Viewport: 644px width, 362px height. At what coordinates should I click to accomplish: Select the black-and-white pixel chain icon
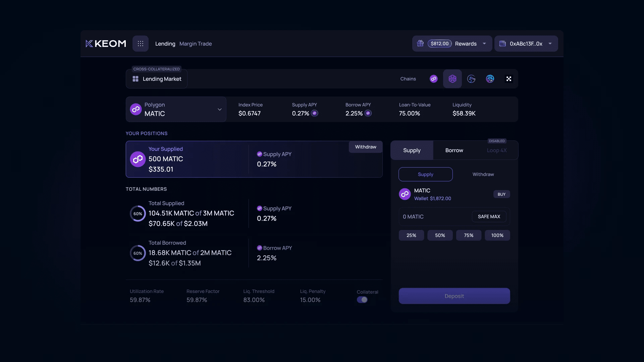coord(509,79)
